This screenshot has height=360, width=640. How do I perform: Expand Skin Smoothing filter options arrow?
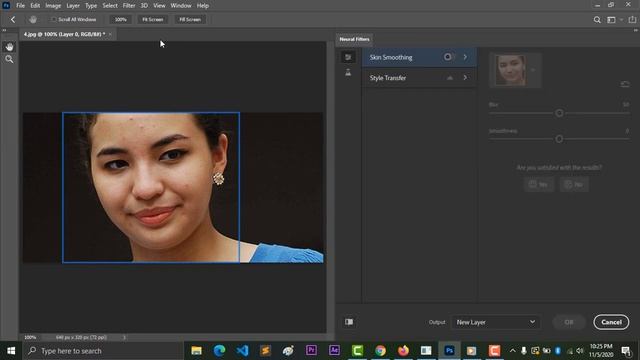465,57
